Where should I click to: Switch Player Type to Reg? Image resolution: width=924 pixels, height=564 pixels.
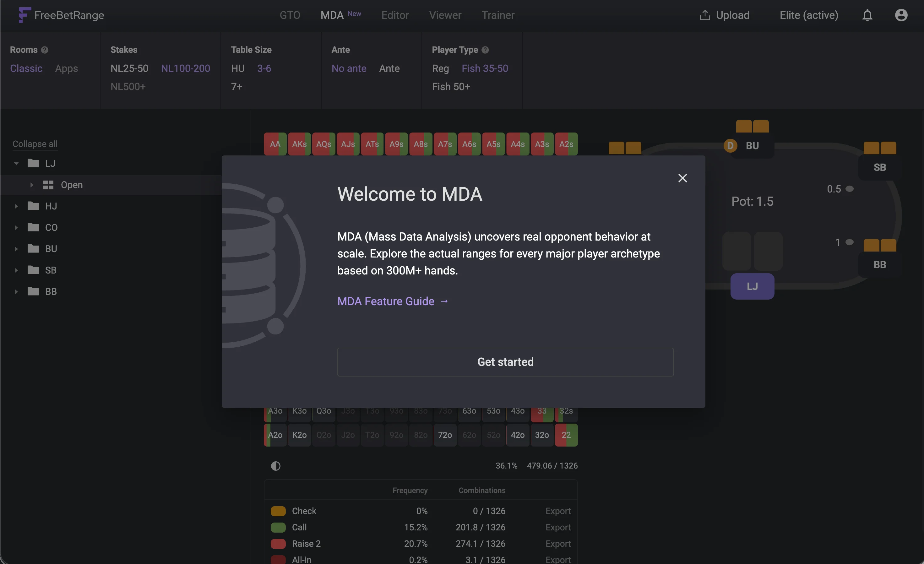coord(440,68)
